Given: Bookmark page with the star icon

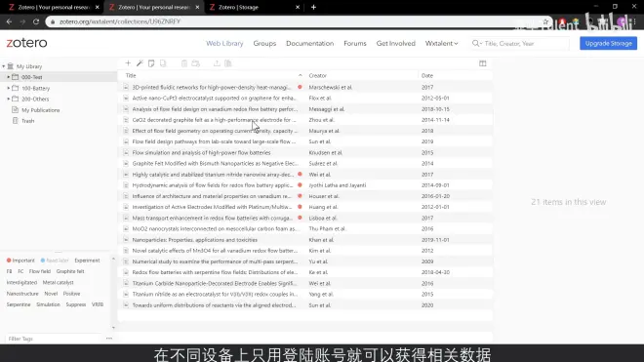Looking at the screenshot, I should coord(545,21).
